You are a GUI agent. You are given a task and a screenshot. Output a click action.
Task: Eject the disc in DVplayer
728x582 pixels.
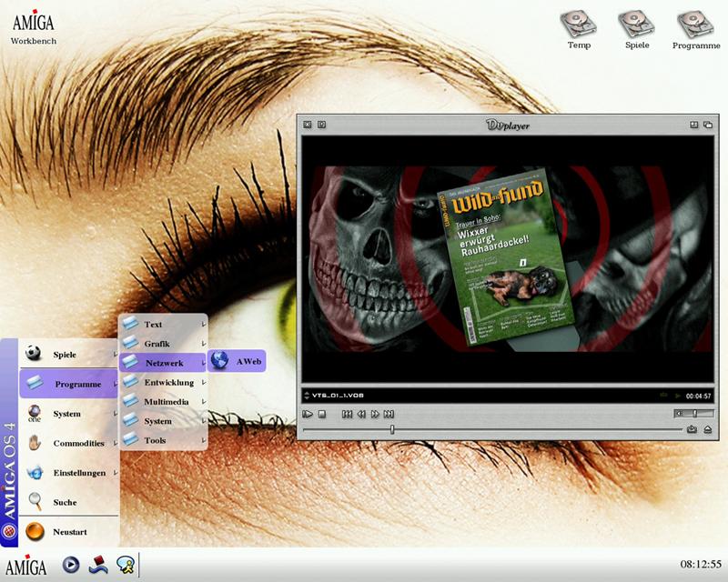[708, 430]
